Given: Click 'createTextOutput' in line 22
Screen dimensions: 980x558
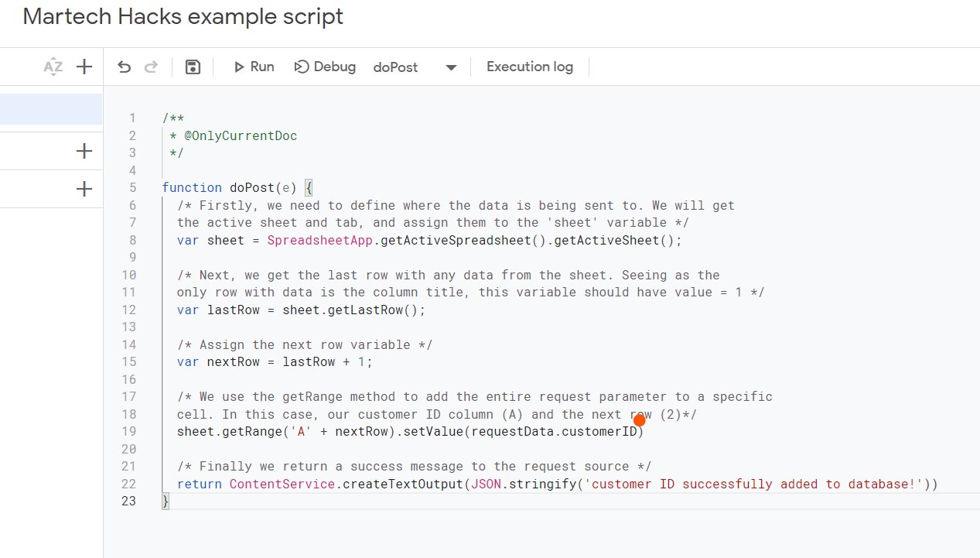Looking at the screenshot, I should (403, 484).
